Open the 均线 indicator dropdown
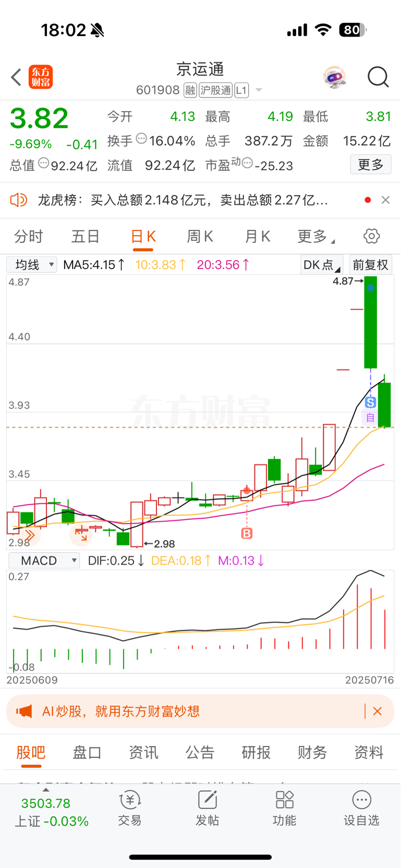401x868 pixels. 32,265
